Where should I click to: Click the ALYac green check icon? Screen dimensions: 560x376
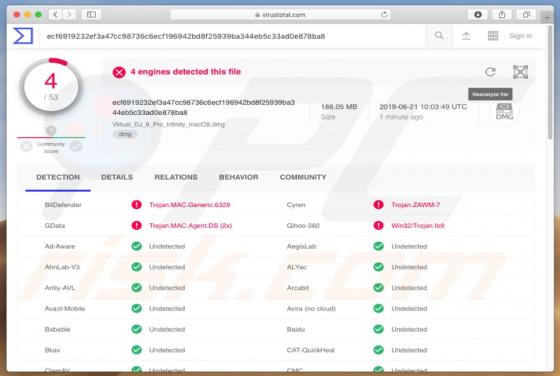coord(379,267)
